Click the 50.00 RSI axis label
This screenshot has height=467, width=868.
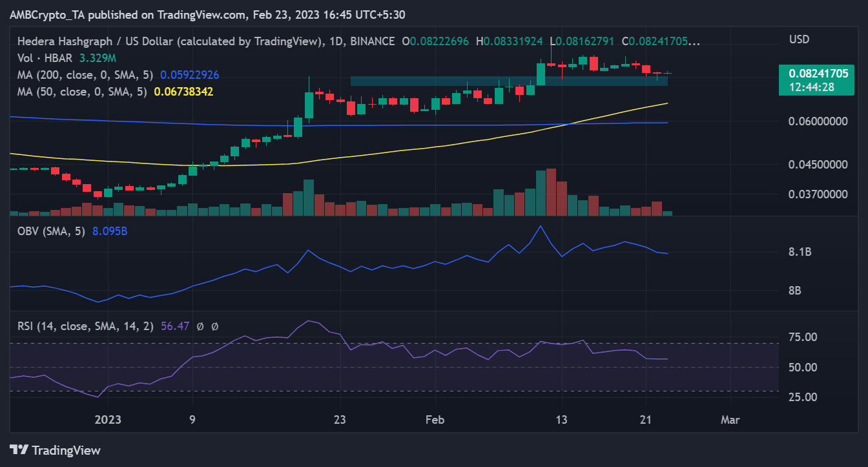[x=803, y=367]
